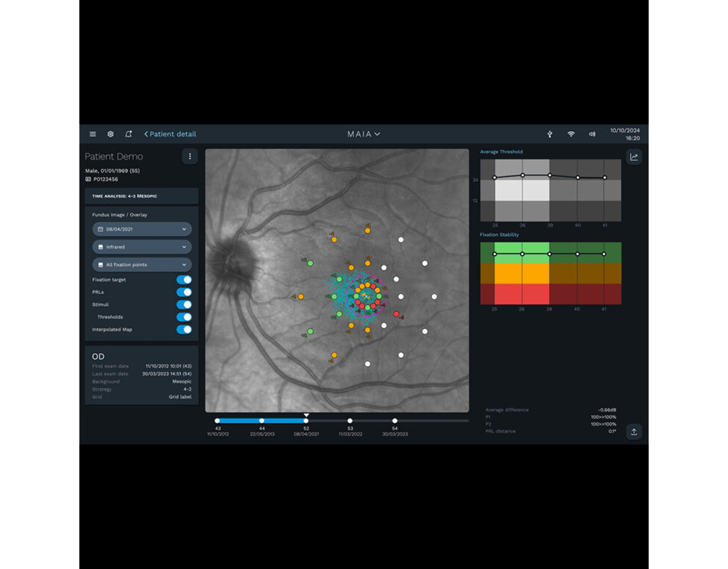Click the Fixation Stability chart title

499,234
